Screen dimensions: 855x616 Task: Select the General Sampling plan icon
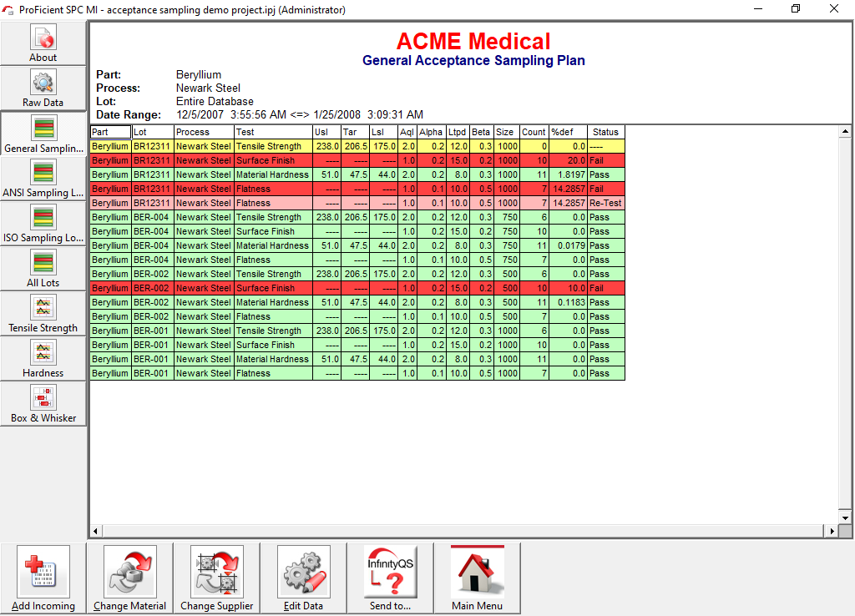point(43,128)
